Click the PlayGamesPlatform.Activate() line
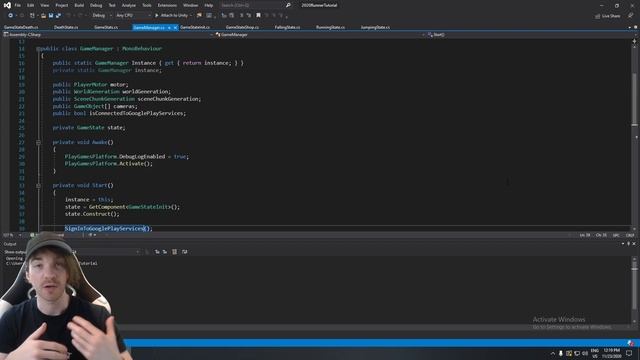The width and height of the screenshot is (640, 360). click(x=109, y=164)
